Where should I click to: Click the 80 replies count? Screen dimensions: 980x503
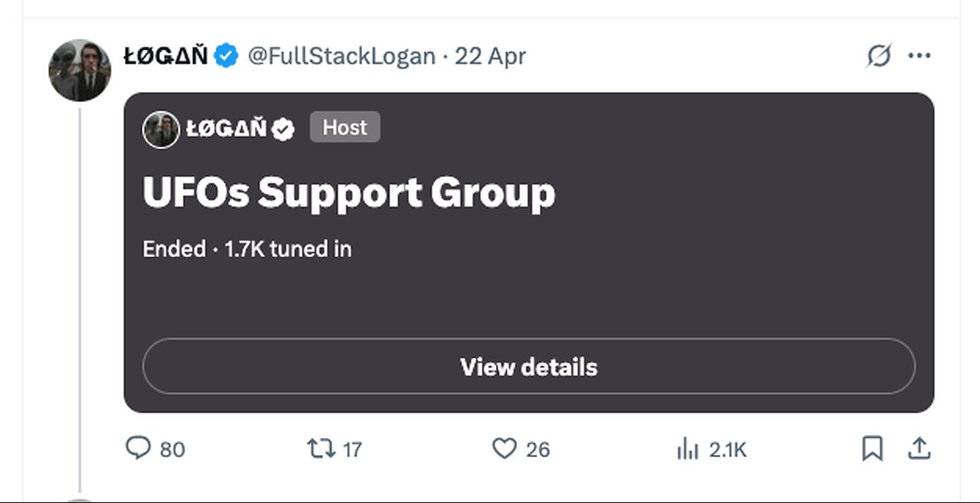click(x=172, y=449)
